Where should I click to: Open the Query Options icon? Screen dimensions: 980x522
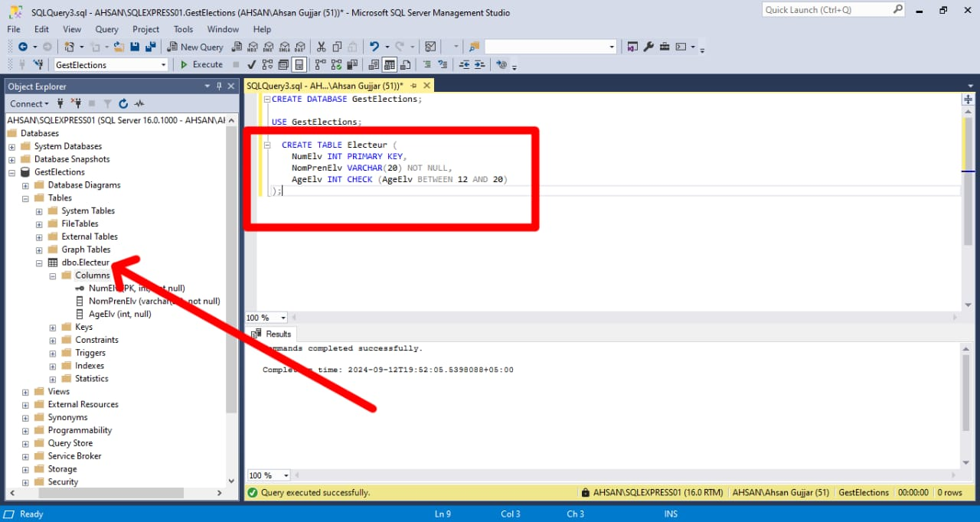point(283,64)
